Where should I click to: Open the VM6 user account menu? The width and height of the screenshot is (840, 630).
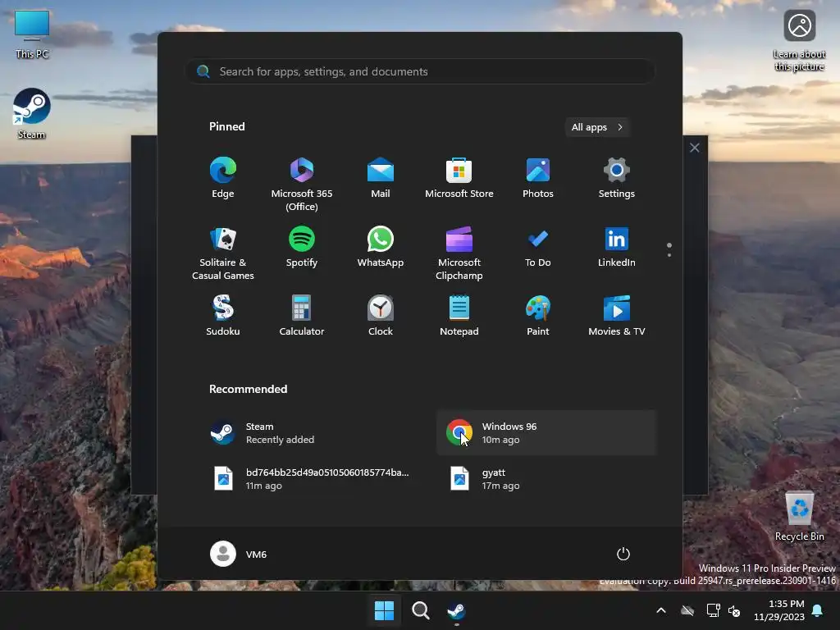coord(239,554)
